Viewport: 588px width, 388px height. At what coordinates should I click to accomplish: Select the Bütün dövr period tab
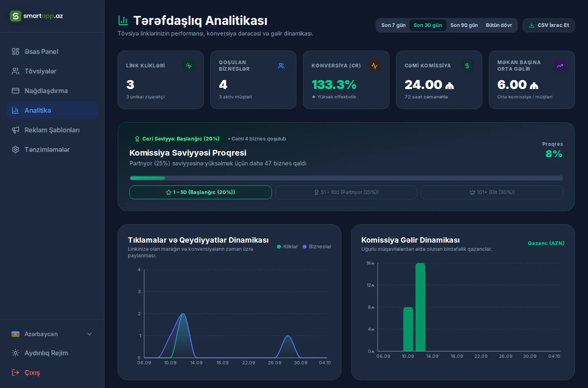click(499, 25)
